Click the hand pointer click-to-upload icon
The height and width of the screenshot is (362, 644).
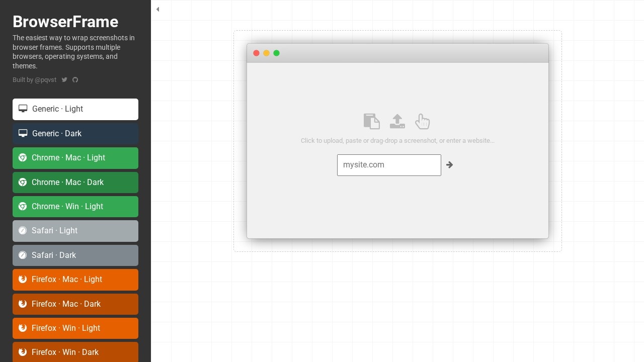(422, 121)
